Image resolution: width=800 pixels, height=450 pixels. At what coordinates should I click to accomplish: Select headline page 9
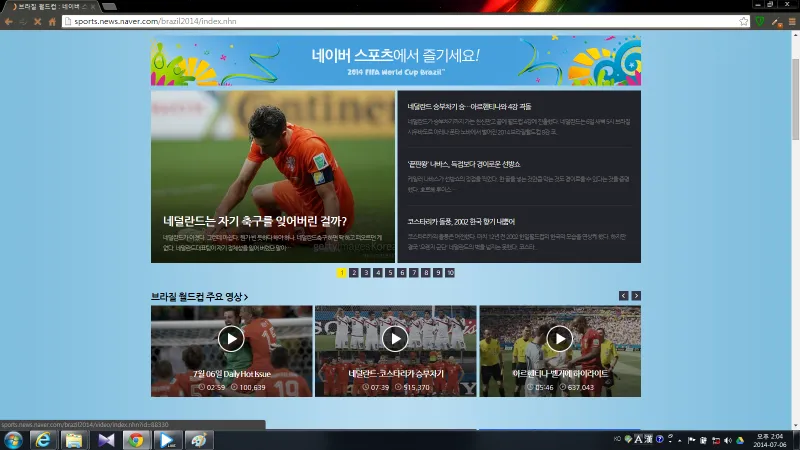point(438,273)
